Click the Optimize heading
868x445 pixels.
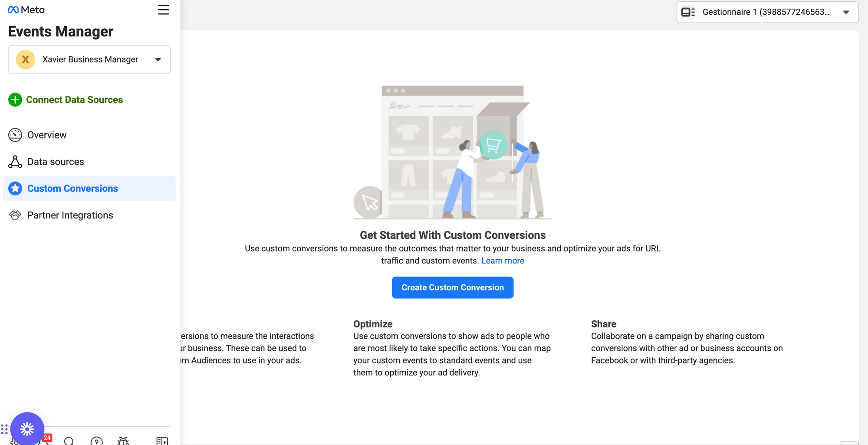(373, 324)
